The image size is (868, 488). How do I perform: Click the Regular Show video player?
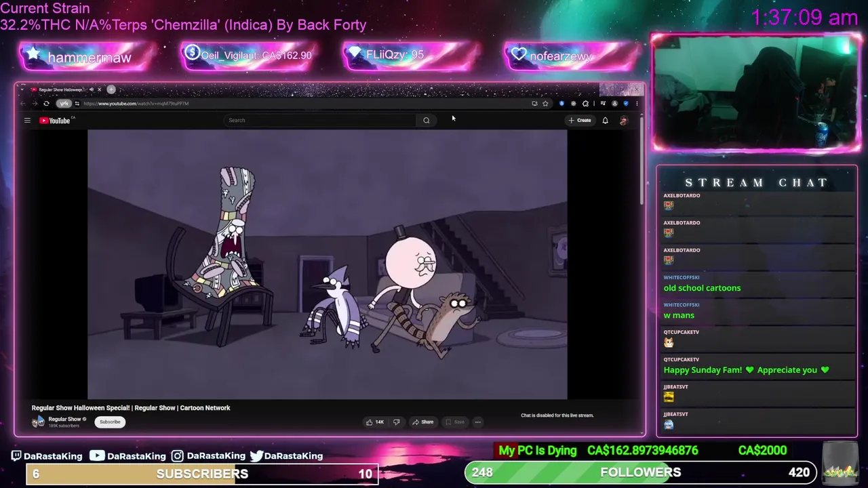pos(328,264)
